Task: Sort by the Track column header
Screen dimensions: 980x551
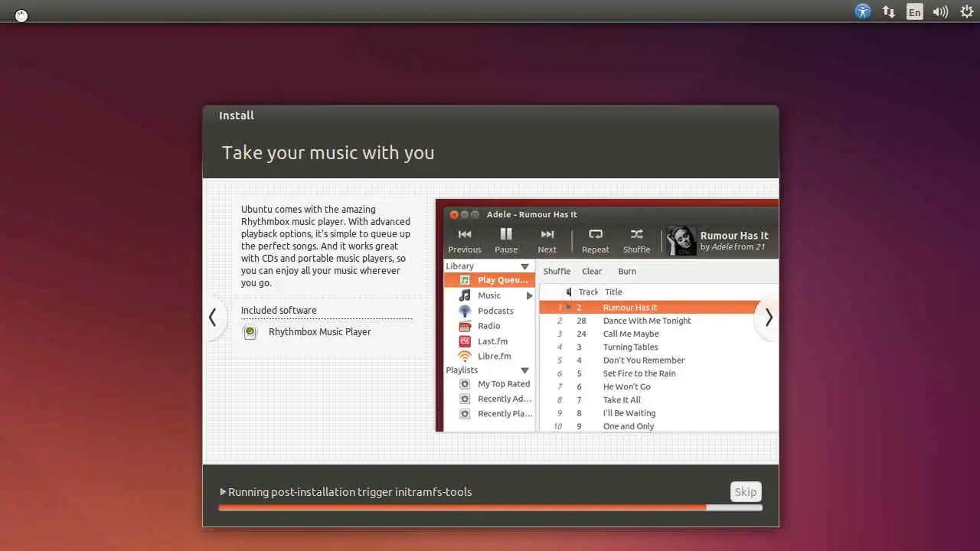Action: (x=588, y=292)
